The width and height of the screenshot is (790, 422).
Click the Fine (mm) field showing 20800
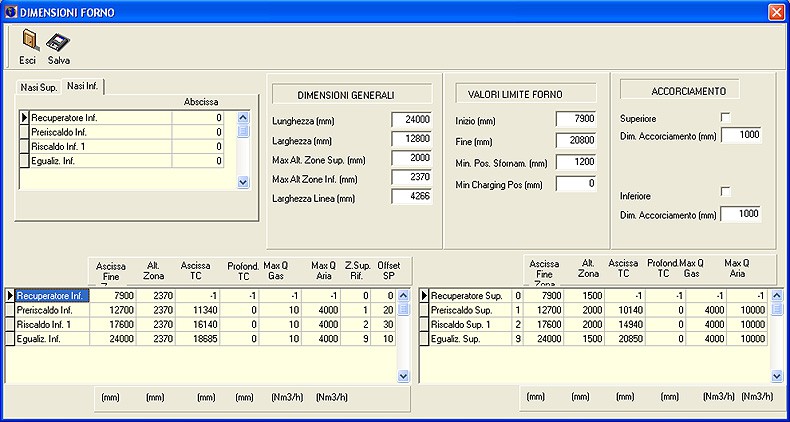point(576,140)
